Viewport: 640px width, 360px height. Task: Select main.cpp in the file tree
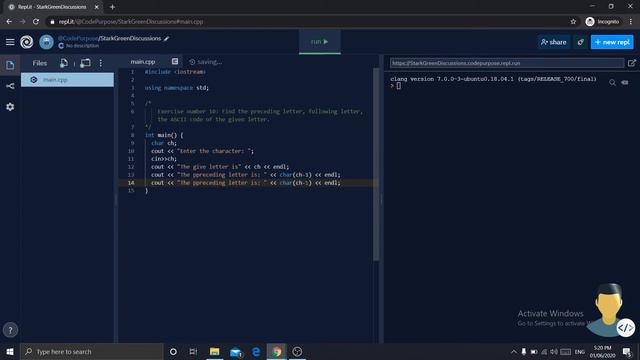pos(67,80)
